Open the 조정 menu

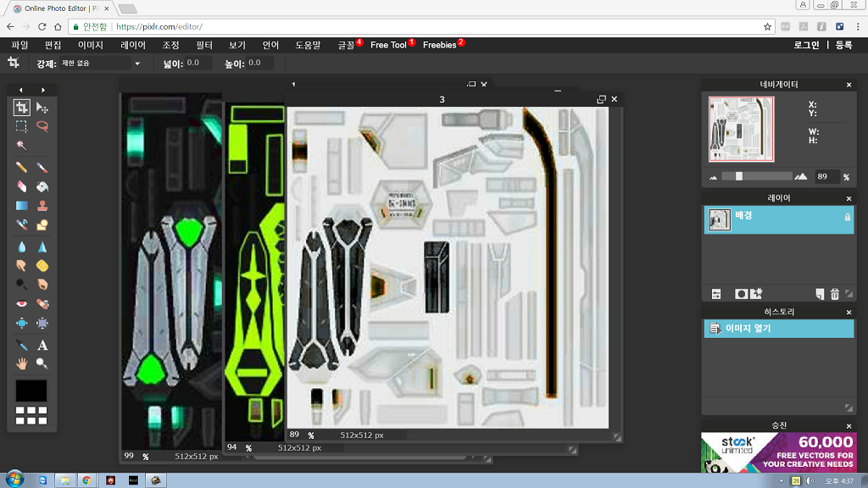(170, 45)
